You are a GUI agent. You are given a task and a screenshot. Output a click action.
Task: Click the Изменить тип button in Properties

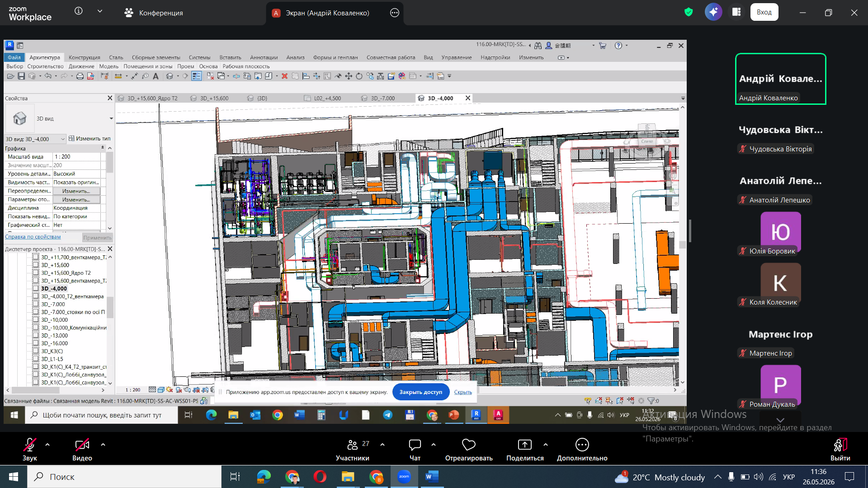[90, 139]
